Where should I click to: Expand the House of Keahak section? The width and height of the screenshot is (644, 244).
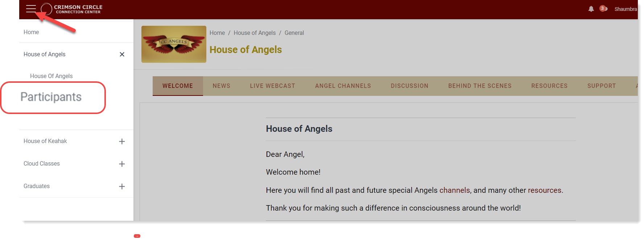[122, 141]
